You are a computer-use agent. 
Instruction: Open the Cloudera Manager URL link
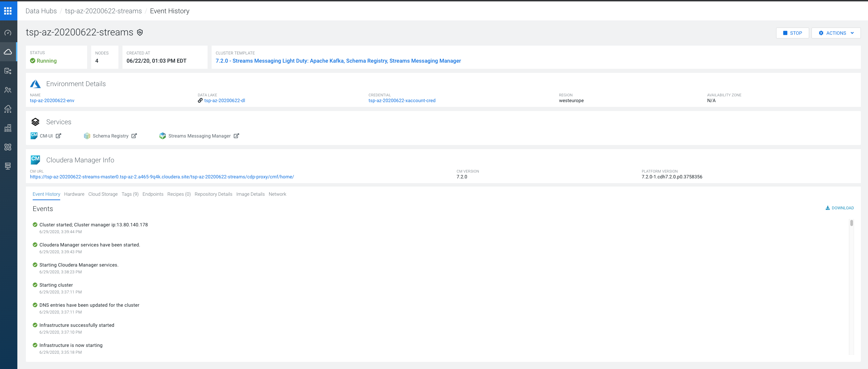pos(162,177)
